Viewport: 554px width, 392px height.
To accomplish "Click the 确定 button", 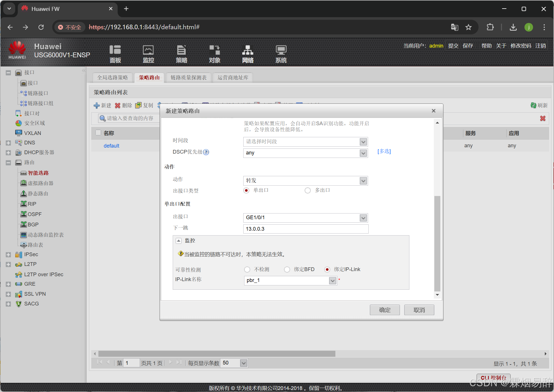I will pos(384,310).
